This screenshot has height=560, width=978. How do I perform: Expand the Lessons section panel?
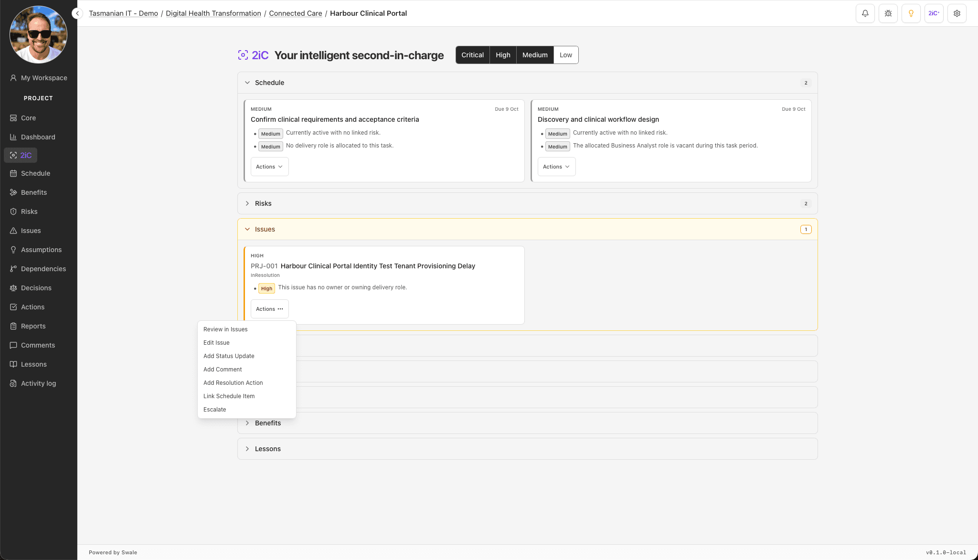point(527,449)
